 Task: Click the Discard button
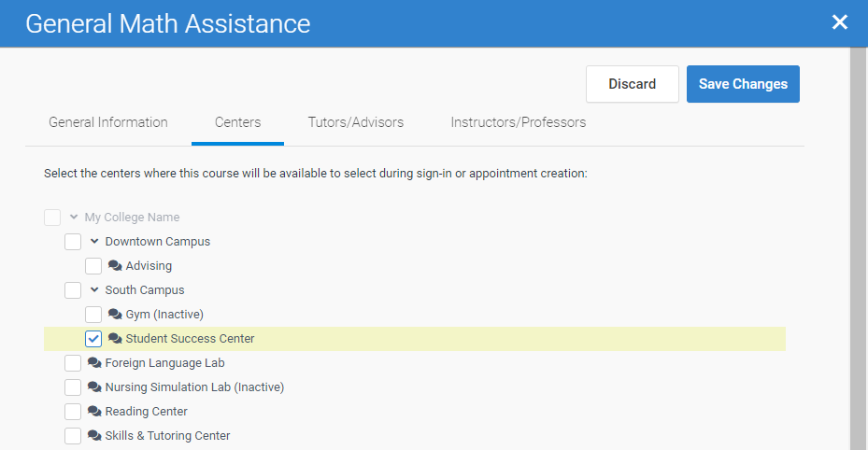(x=633, y=84)
